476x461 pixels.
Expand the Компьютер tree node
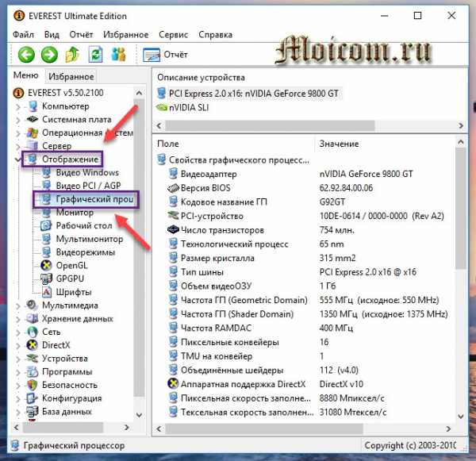click(19, 106)
